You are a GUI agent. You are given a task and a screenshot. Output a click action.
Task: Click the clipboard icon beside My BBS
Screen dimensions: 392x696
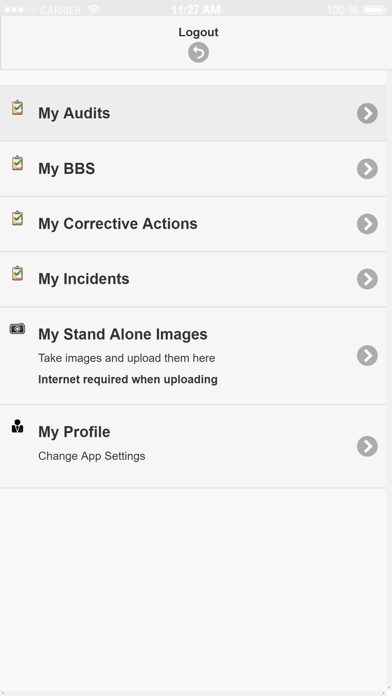[17, 163]
